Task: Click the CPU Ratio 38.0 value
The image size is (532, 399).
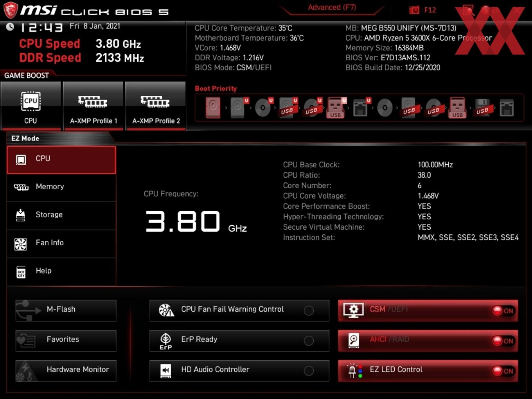Action: click(x=424, y=175)
